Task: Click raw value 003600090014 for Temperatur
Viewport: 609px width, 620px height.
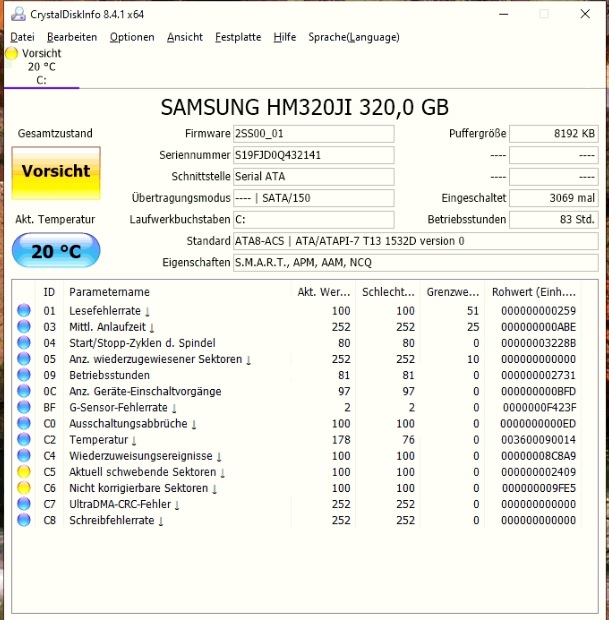Action: pyautogui.click(x=539, y=439)
